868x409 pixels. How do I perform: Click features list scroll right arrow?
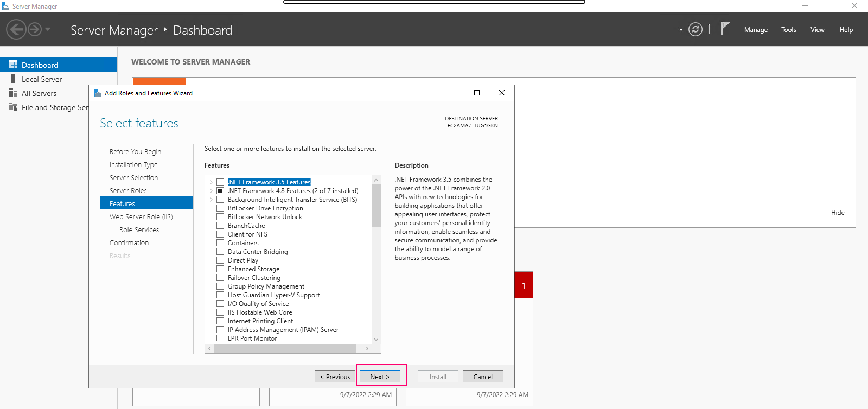pyautogui.click(x=367, y=348)
